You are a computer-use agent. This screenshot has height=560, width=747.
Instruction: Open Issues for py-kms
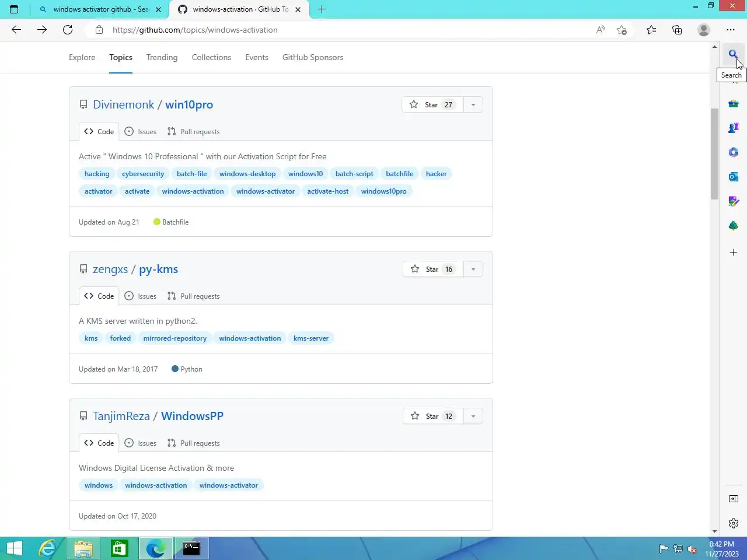141,296
